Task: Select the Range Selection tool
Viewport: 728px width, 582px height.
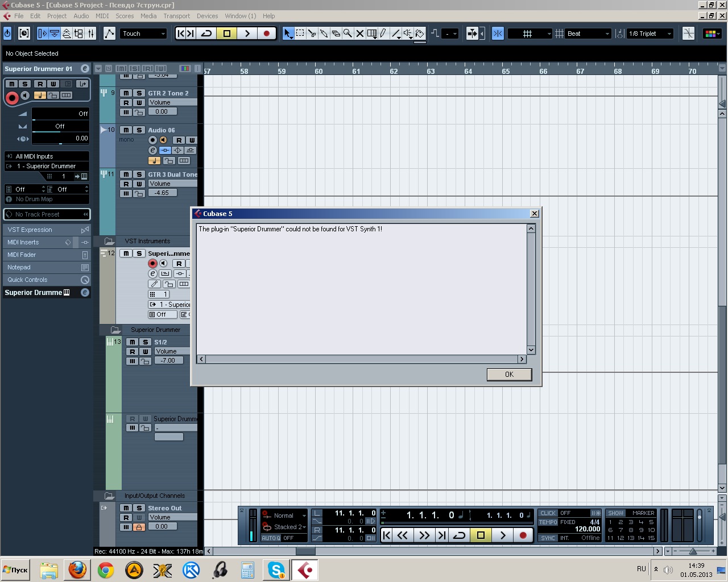Action: 300,34
